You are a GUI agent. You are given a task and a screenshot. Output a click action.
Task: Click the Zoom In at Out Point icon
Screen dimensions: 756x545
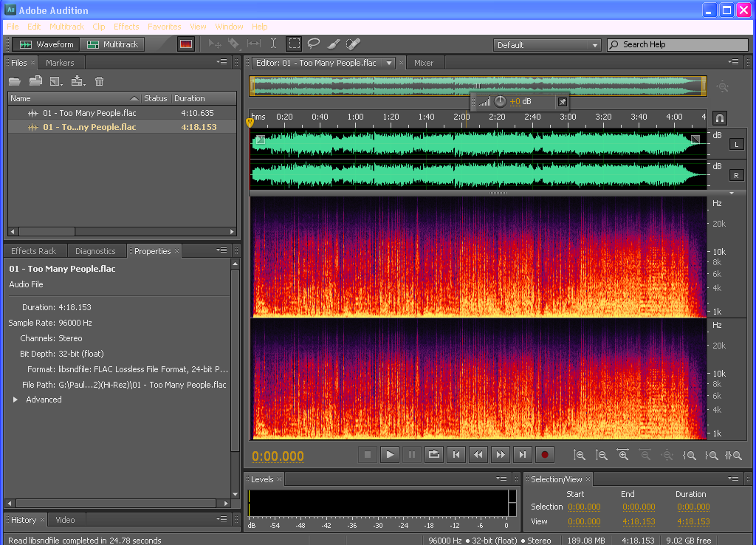click(711, 455)
